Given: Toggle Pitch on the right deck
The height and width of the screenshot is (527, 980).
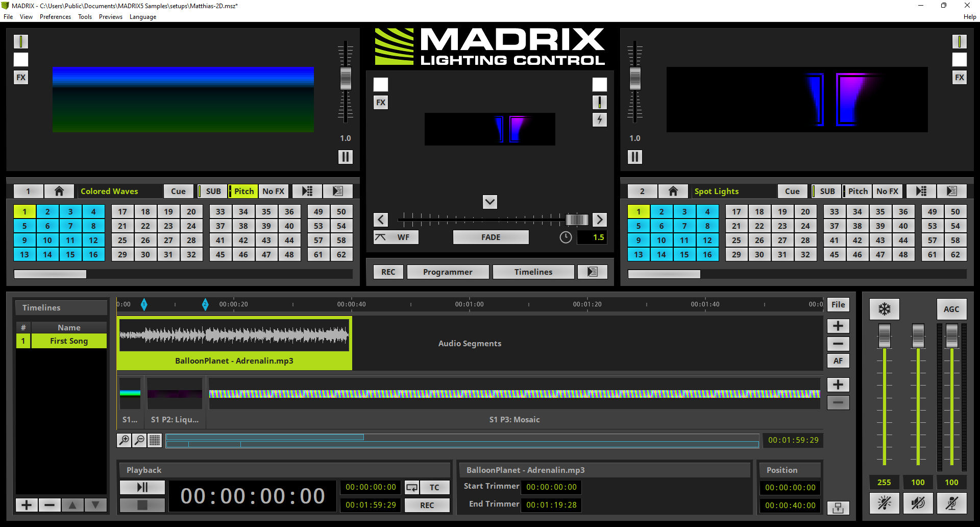Looking at the screenshot, I should [x=857, y=191].
